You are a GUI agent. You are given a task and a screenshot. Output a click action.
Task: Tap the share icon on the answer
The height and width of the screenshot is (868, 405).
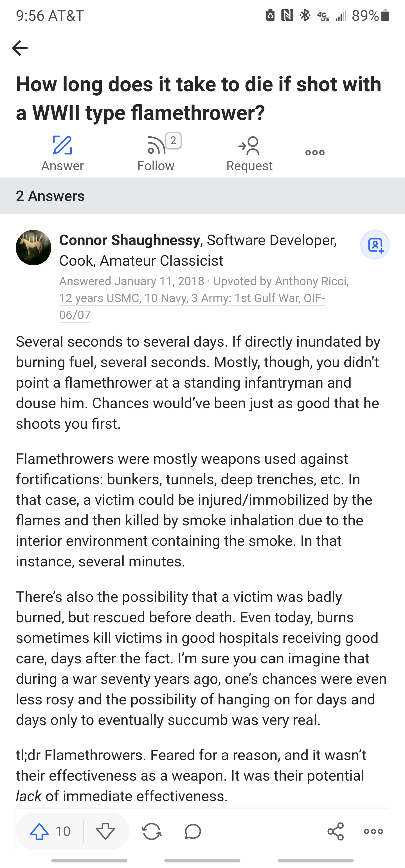click(x=335, y=831)
